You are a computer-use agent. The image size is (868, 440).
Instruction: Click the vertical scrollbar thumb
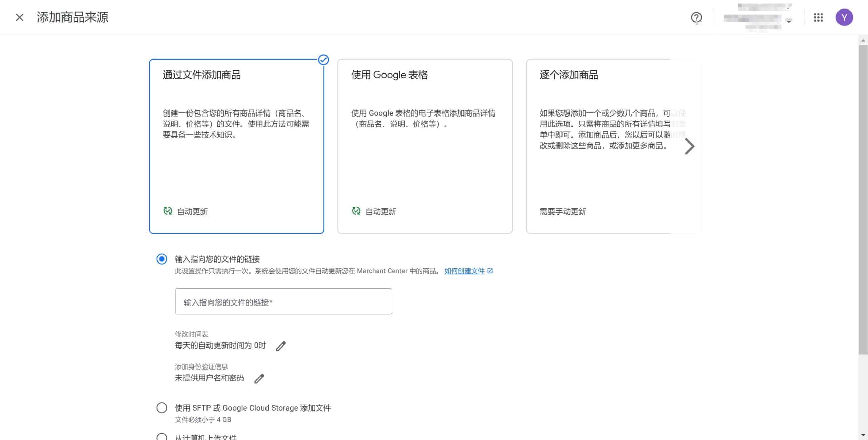click(x=863, y=200)
